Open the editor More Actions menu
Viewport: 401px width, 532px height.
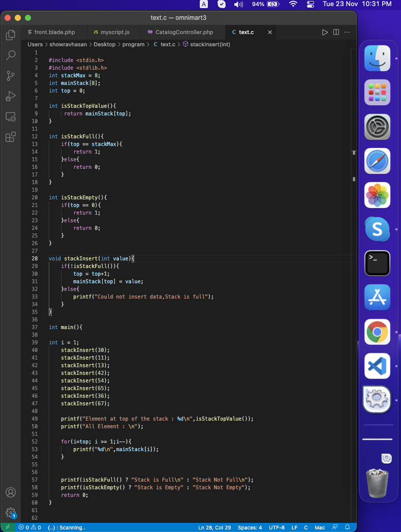point(347,32)
